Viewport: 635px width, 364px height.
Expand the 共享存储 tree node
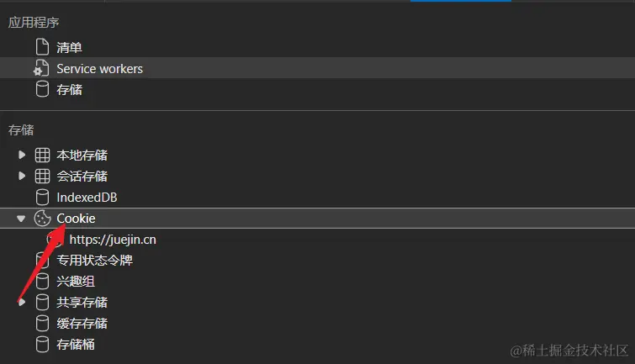[x=22, y=303]
